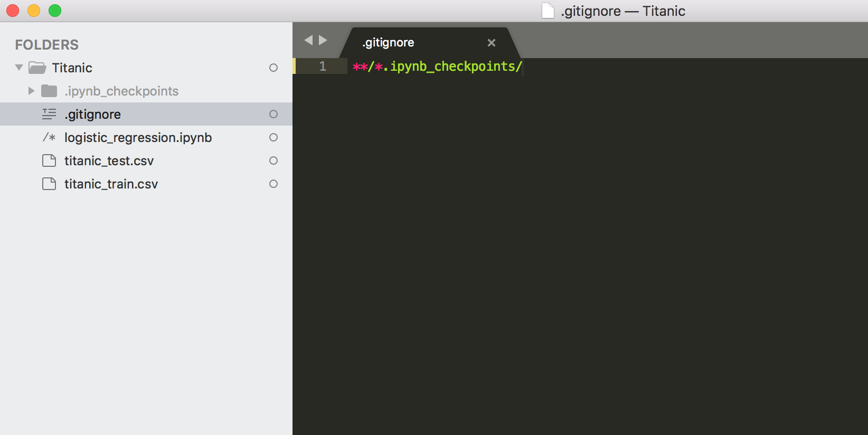This screenshot has height=435, width=868.
Task: Click the back navigation arrow in tab bar
Action: pyautogui.click(x=309, y=40)
